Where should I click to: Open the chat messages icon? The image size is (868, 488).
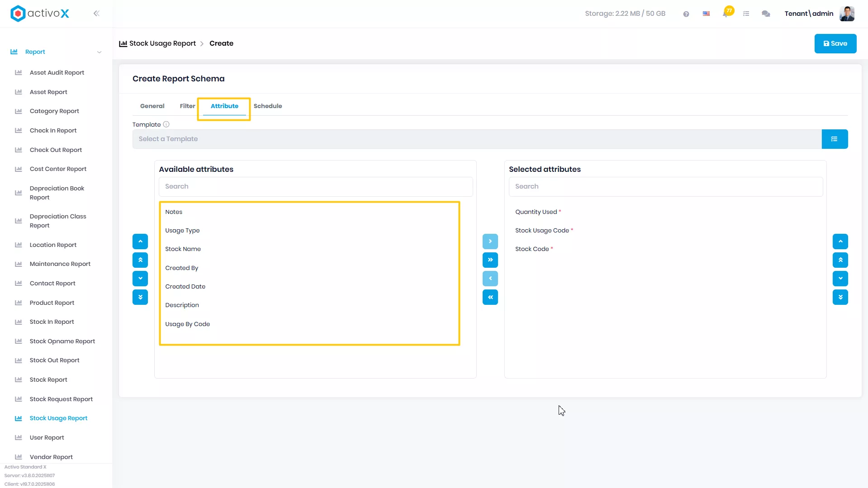point(766,14)
